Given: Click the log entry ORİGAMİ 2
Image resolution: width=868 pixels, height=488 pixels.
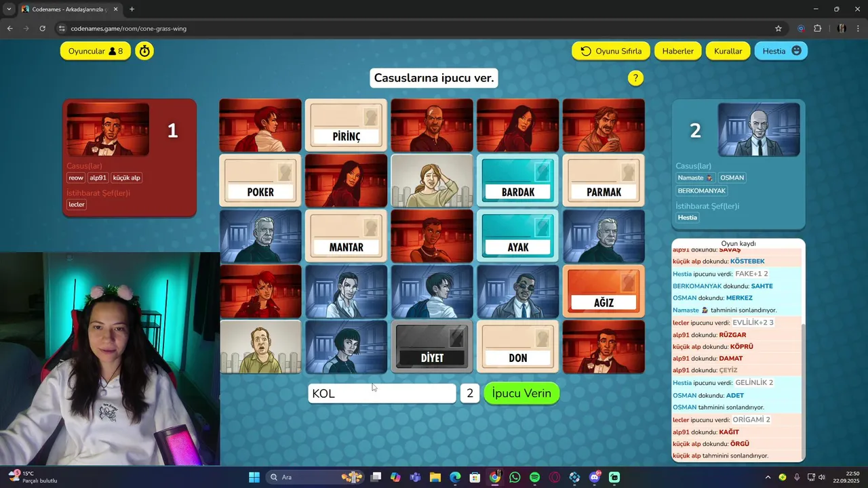Looking at the screenshot, I should click(751, 420).
